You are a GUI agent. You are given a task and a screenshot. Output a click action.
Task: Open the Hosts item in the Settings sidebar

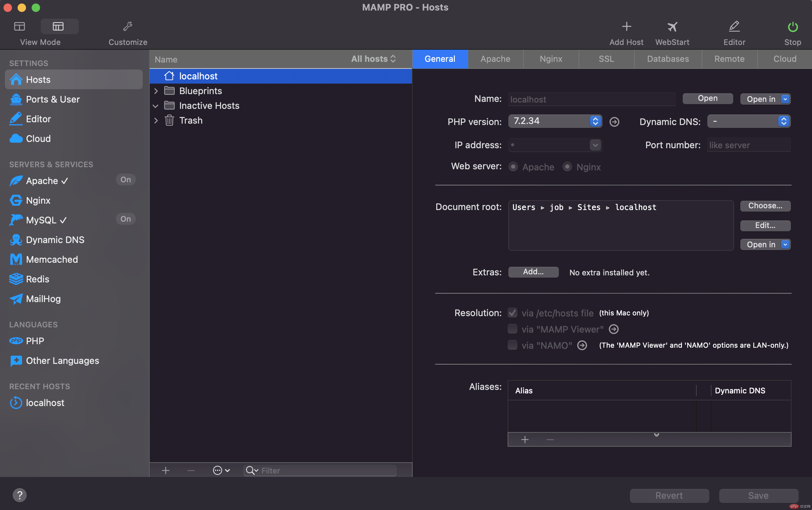click(74, 80)
